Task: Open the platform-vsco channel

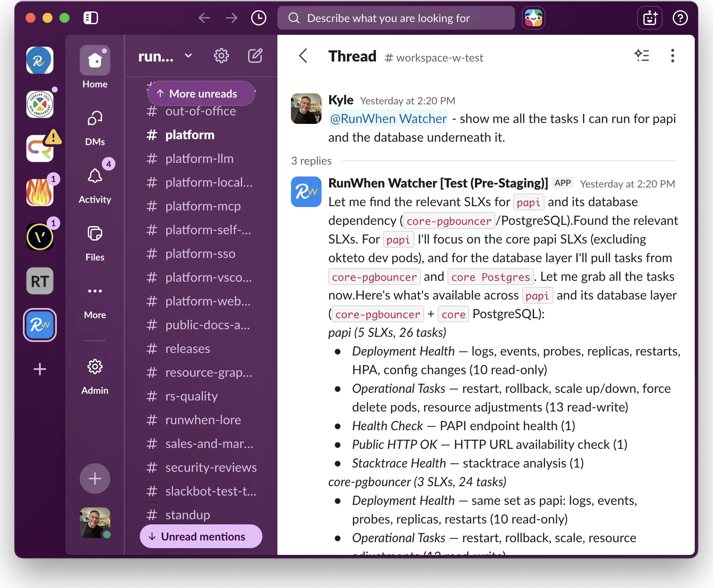Action: [x=201, y=277]
